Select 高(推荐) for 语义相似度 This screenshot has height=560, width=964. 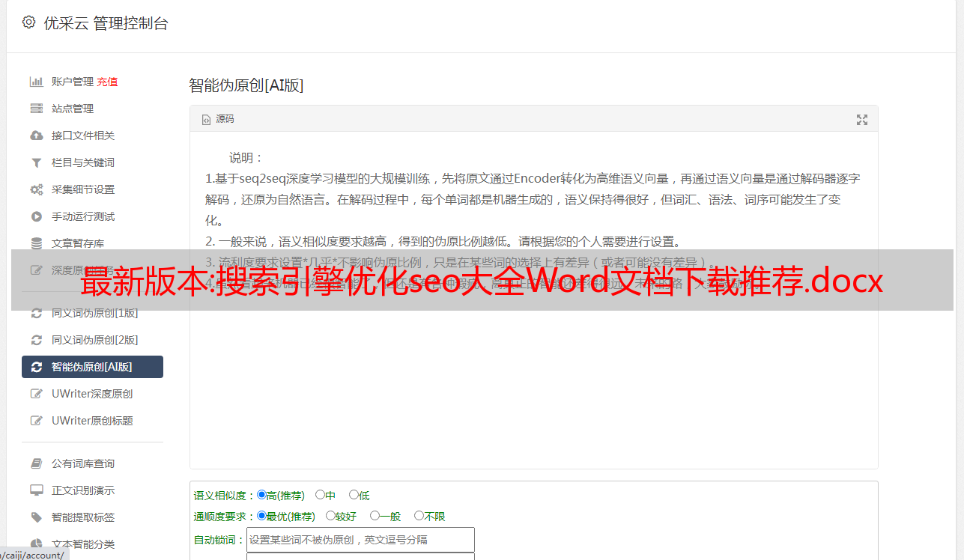click(x=261, y=495)
